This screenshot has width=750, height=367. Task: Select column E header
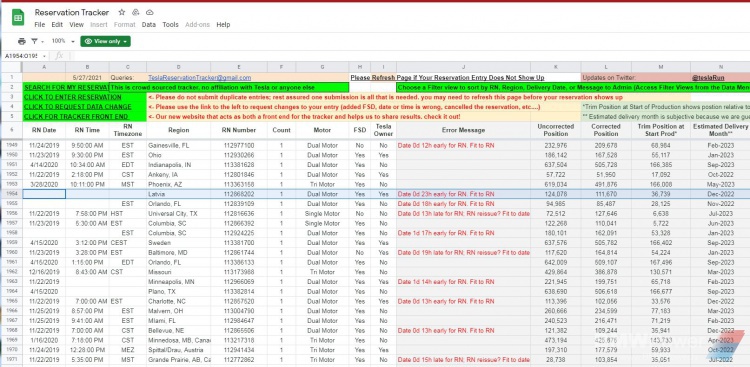pyautogui.click(x=239, y=67)
